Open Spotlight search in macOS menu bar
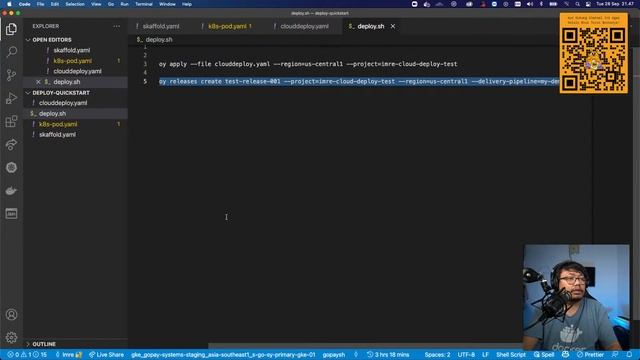 (x=577, y=4)
